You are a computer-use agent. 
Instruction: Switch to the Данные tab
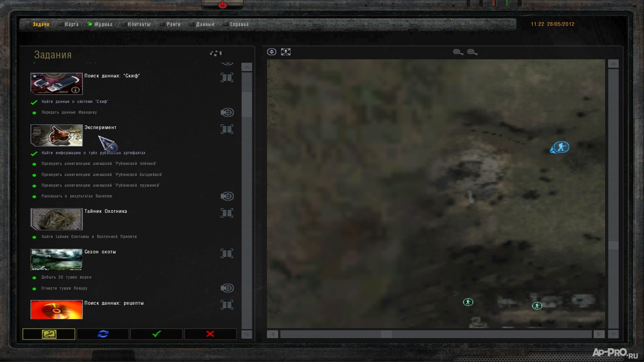pos(205,24)
